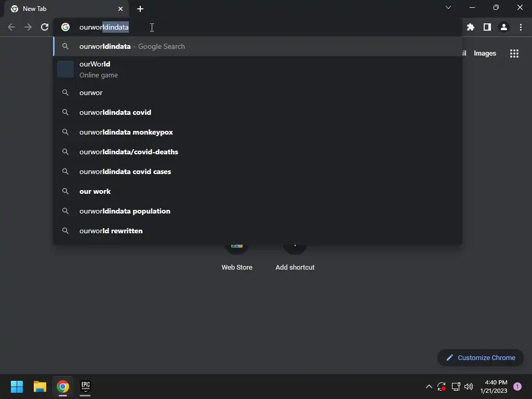Choose ourworldindata/covid-deaths suggestion

tap(258, 152)
